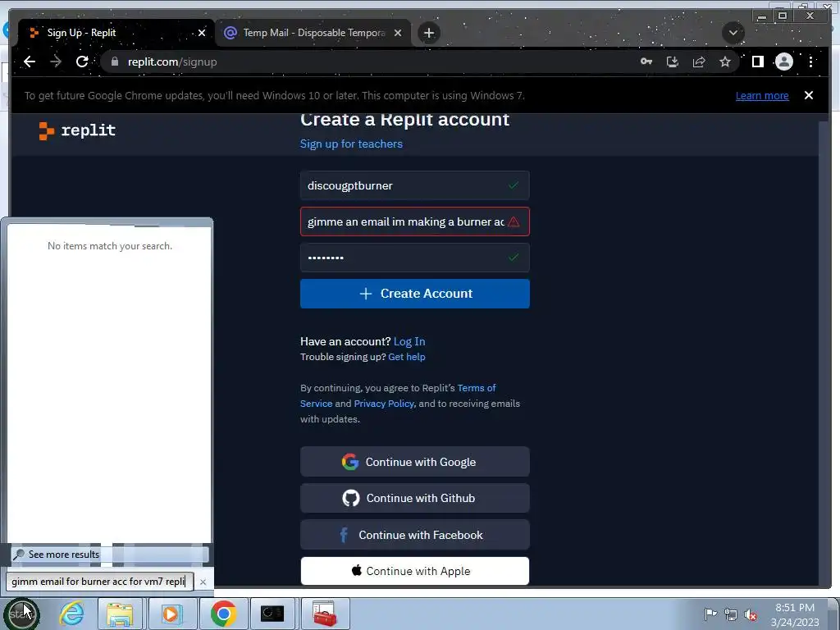The height and width of the screenshot is (630, 840).
Task: Click the page vertical scrollbar
Action: [x=824, y=354]
